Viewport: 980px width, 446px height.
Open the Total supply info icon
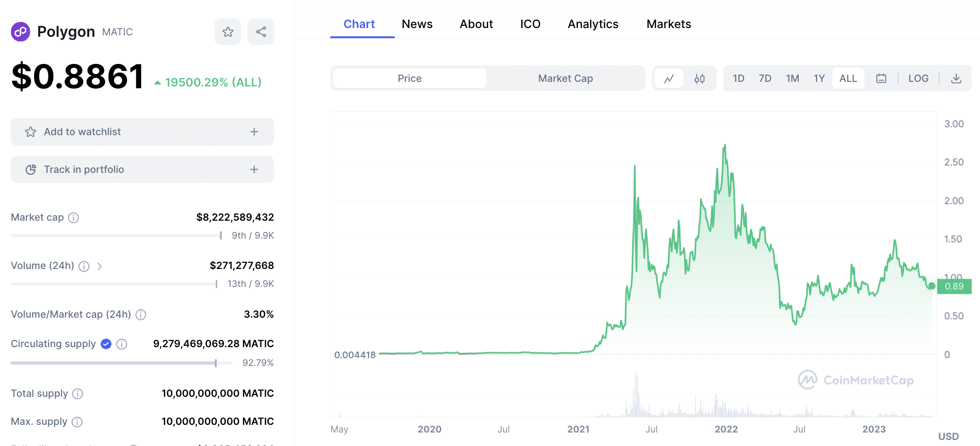tap(78, 394)
